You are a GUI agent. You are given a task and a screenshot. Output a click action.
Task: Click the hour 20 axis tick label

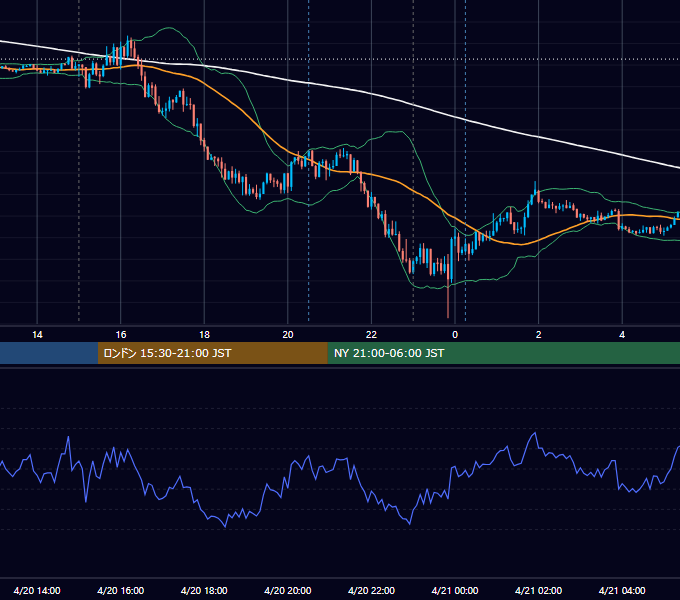point(288,335)
